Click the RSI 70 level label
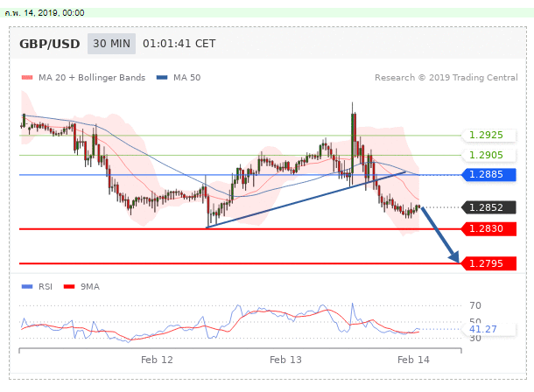534x392 pixels. tap(475, 305)
